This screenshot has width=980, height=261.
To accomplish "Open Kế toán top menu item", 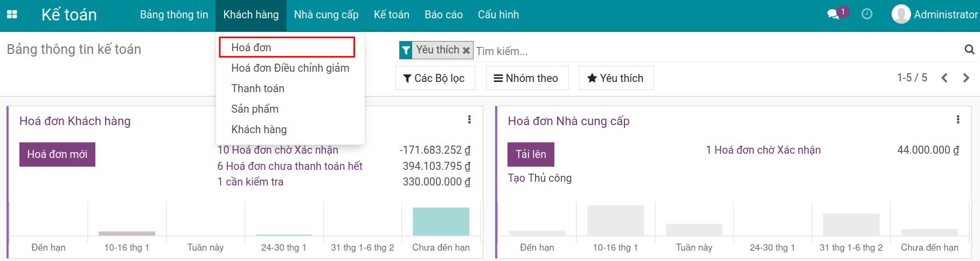I will [x=392, y=15].
